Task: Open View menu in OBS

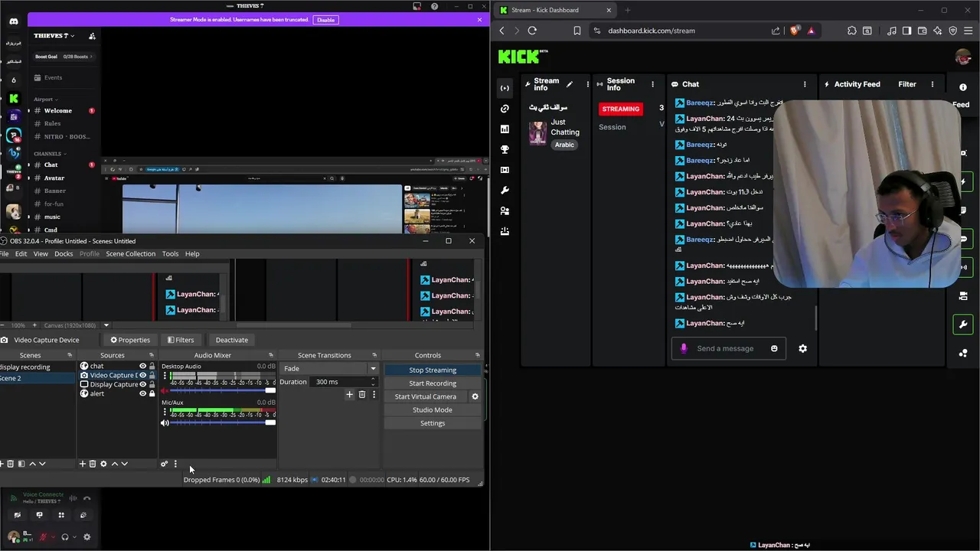Action: pyautogui.click(x=41, y=253)
